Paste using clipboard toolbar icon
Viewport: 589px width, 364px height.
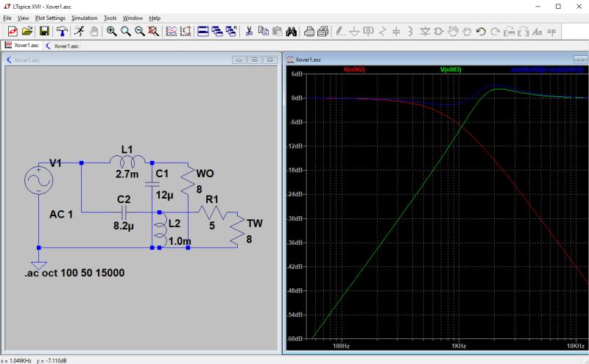278,31
